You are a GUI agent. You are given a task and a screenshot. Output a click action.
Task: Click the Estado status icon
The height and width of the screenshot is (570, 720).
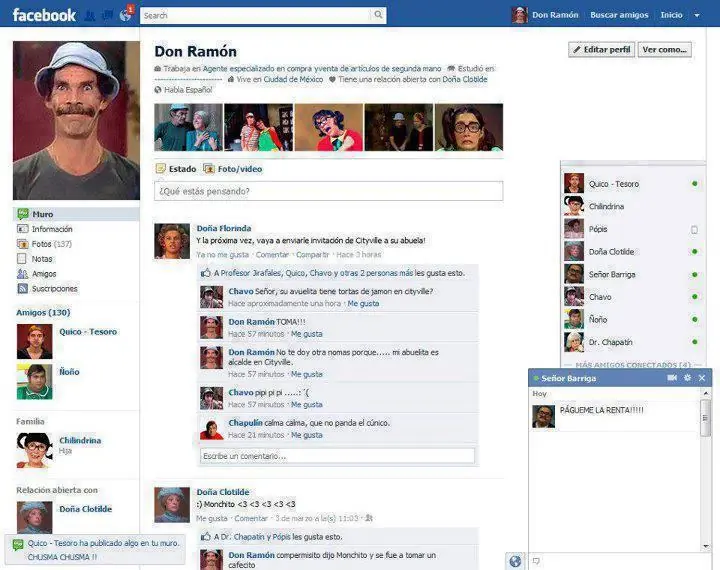tap(160, 169)
